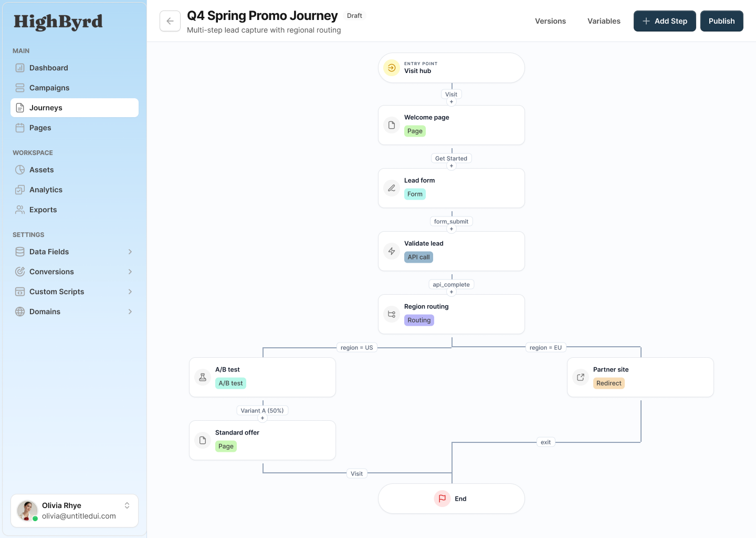This screenshot has width=756, height=538.
Task: Click the Conversions target icon
Action: pos(20,272)
